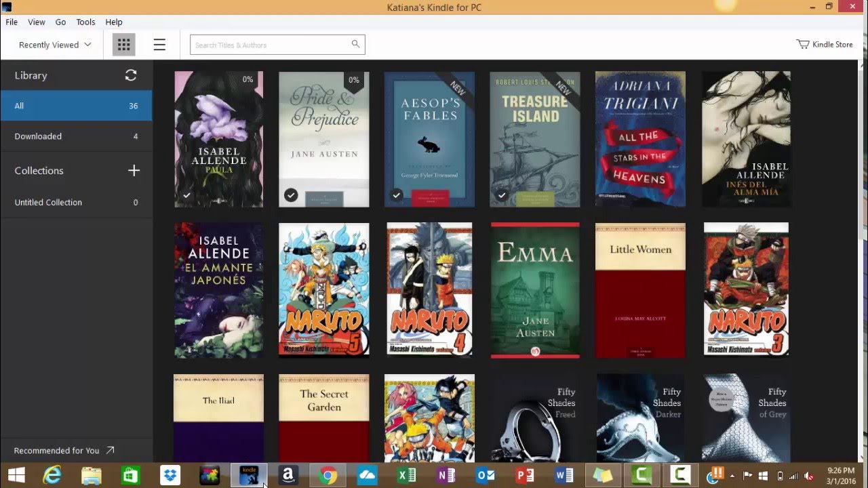Open Aesop's Fables book
The height and width of the screenshot is (488, 868).
tap(429, 139)
